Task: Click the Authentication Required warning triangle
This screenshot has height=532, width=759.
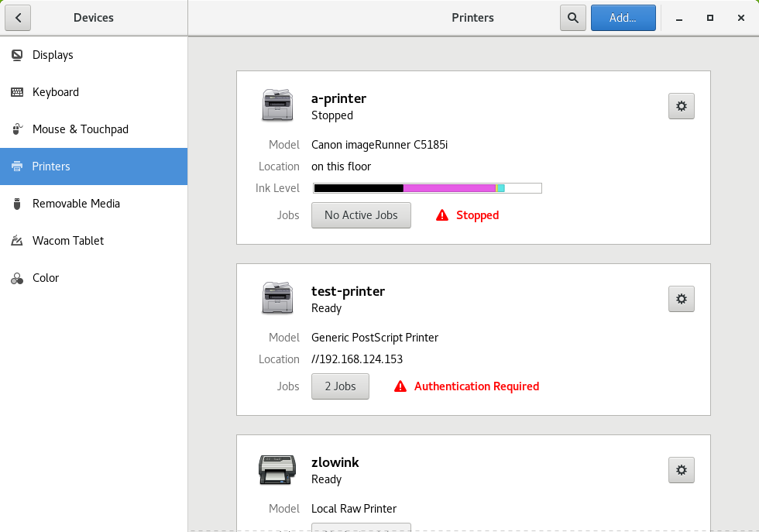Action: tap(400, 386)
